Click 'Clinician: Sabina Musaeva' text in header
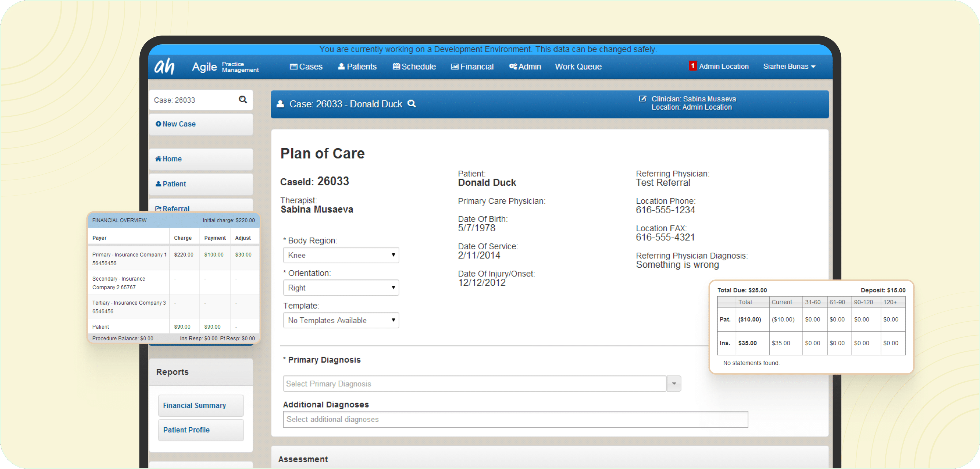Image resolution: width=980 pixels, height=469 pixels. click(694, 99)
